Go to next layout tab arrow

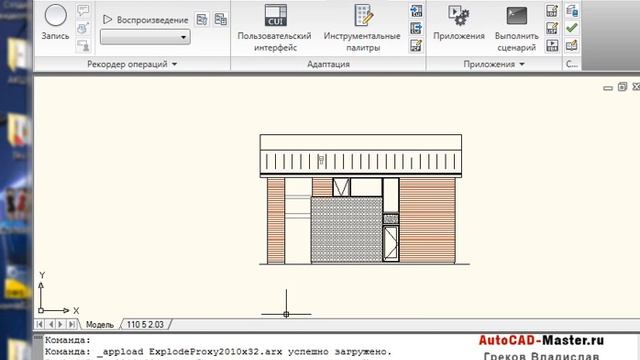(61, 324)
